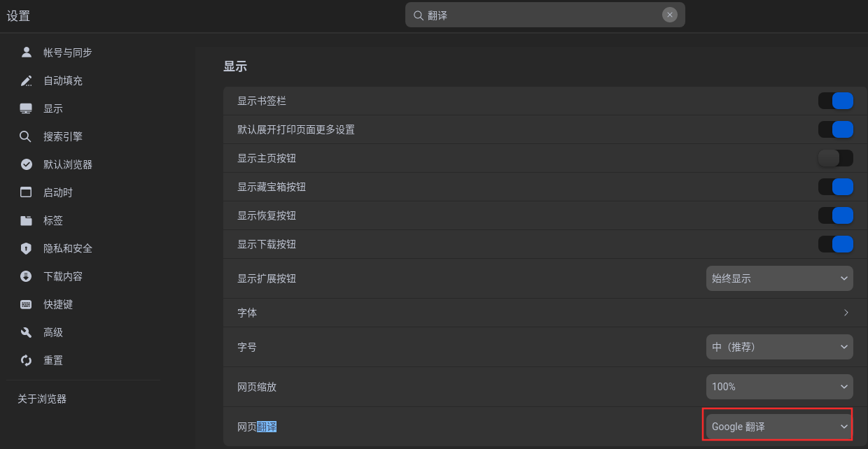Click the 标签 folder icon
This screenshot has height=449, width=868.
pyautogui.click(x=27, y=220)
